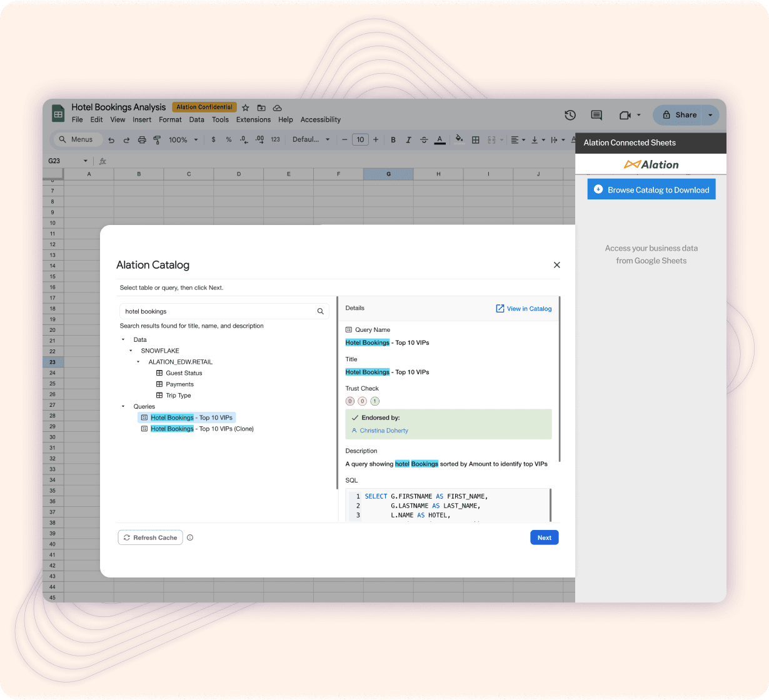769x700 pixels.
Task: Open the zoom 100% dropdown
Action: [x=183, y=140]
